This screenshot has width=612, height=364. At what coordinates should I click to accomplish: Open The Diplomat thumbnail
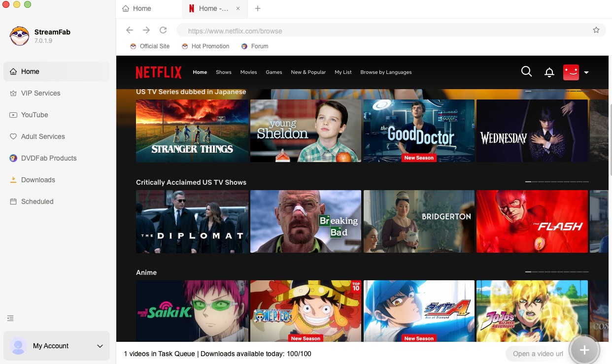tap(192, 222)
